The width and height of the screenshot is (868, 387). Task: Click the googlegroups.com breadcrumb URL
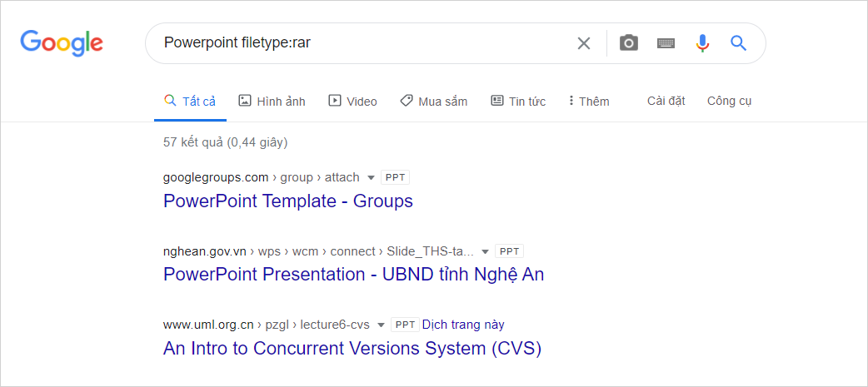pyautogui.click(x=262, y=177)
